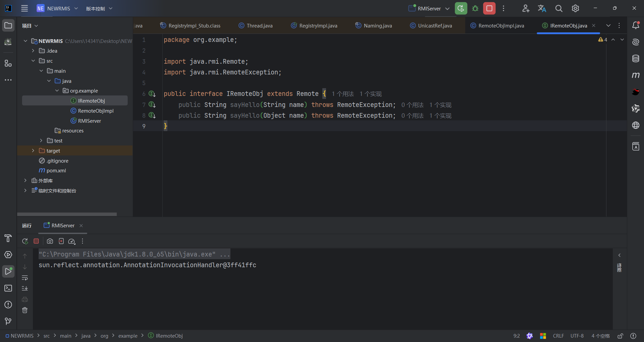Switch to Thread.java tab
The height and width of the screenshot is (342, 644).
[x=256, y=25]
